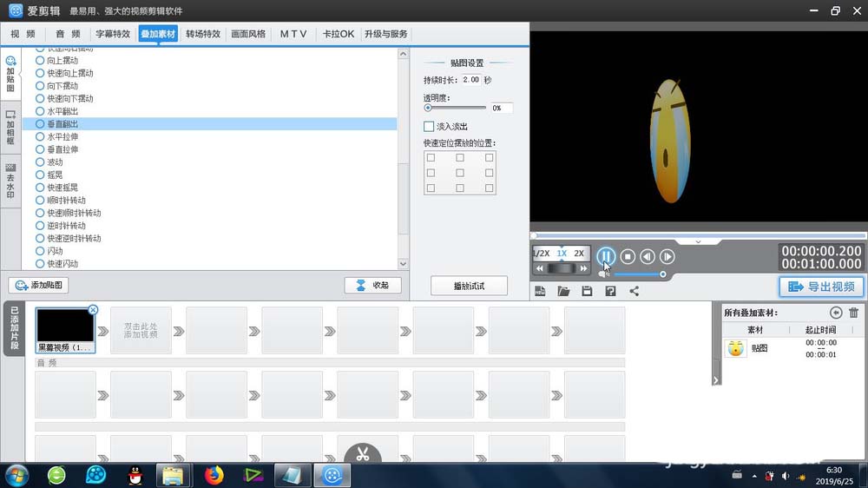Image resolution: width=868 pixels, height=488 pixels.
Task: Open the MTV tab
Action: click(293, 34)
